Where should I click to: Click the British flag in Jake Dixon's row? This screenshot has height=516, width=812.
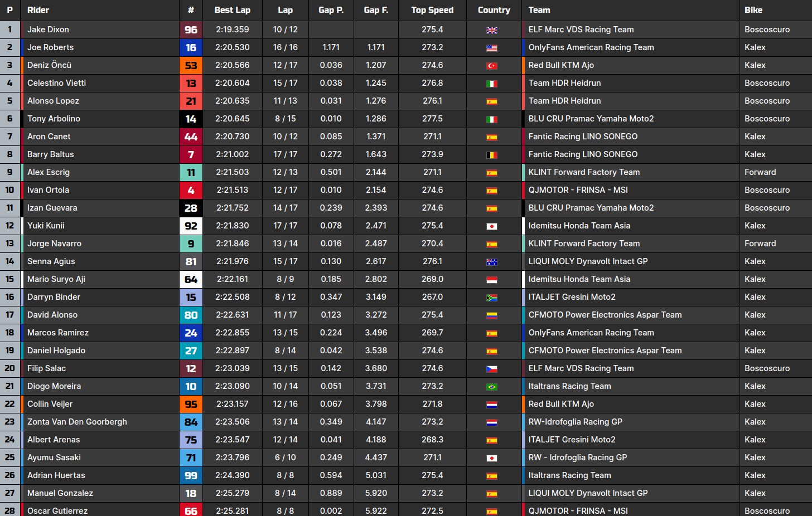(491, 30)
